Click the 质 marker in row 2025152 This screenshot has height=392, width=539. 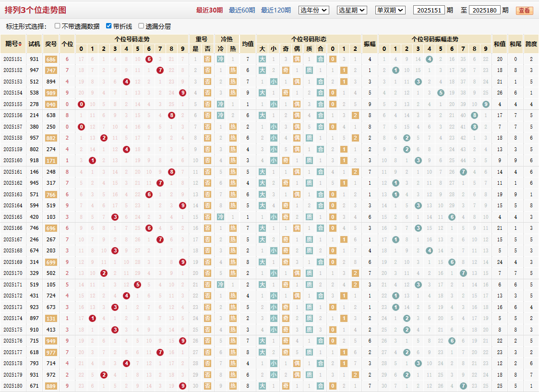tap(310, 70)
